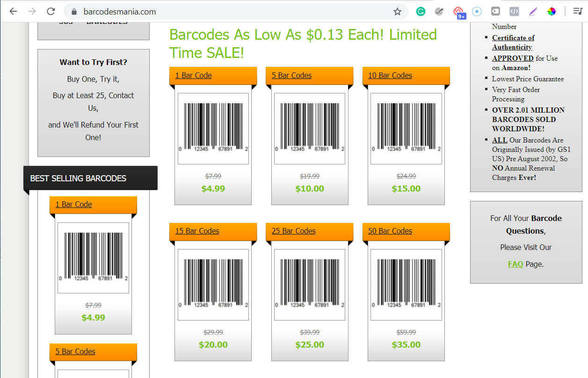The width and height of the screenshot is (588, 378).
Task: Open the 1 Bar Code product page
Action: [193, 75]
